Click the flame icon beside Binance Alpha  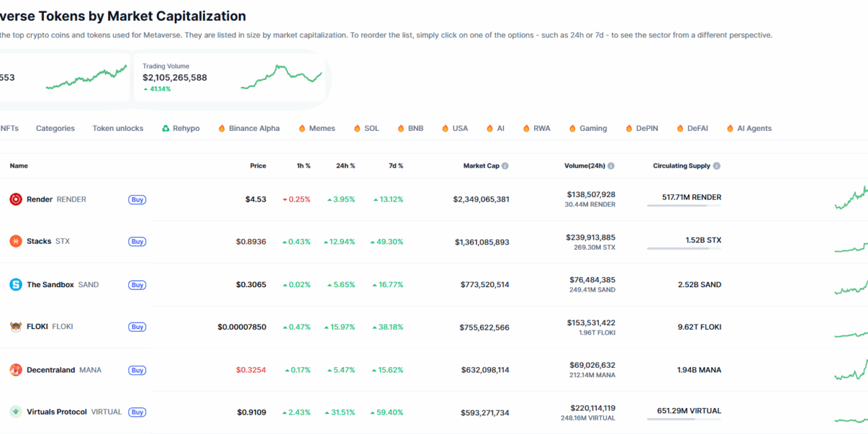pyautogui.click(x=222, y=128)
